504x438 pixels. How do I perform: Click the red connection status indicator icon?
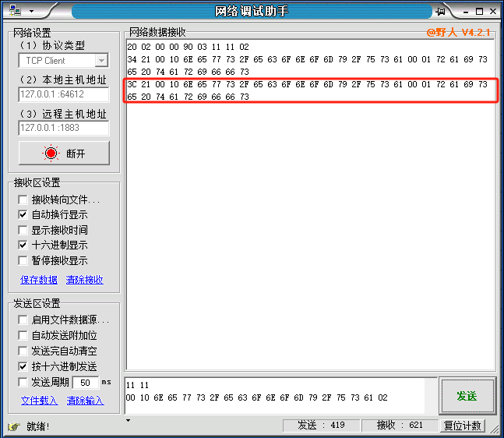51,154
